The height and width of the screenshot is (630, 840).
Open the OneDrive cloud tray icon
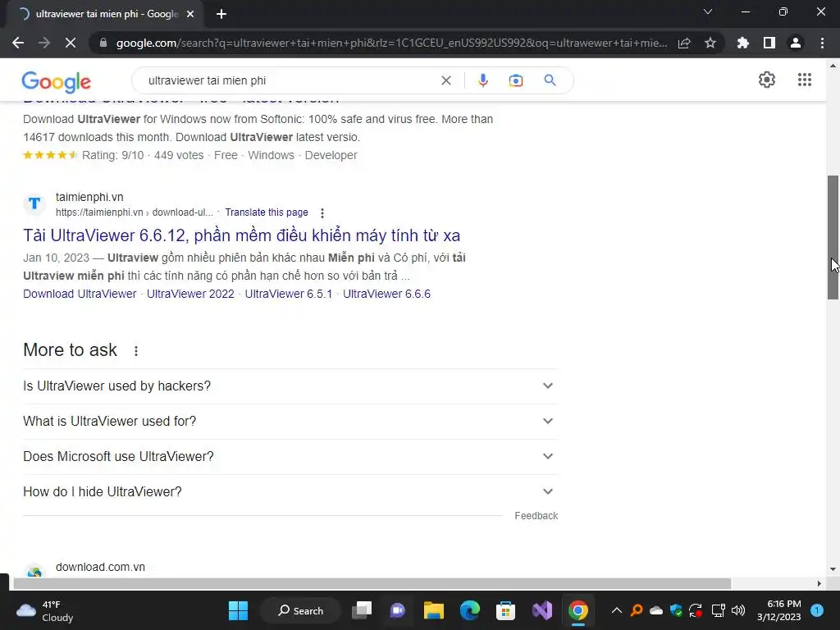coord(656,610)
